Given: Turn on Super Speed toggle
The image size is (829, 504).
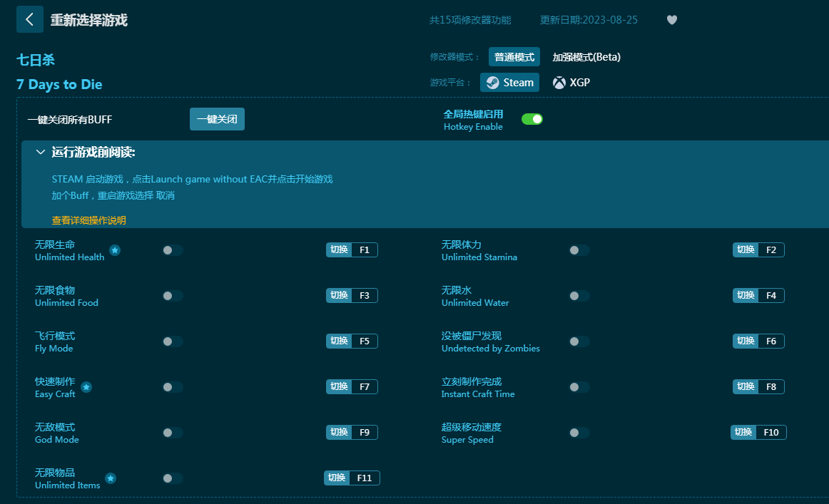Looking at the screenshot, I should click(579, 433).
